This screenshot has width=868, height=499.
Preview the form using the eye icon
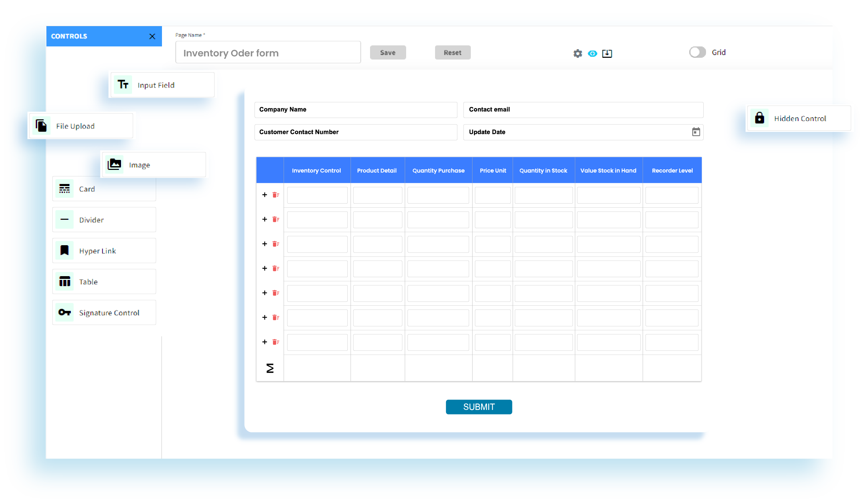[593, 54]
